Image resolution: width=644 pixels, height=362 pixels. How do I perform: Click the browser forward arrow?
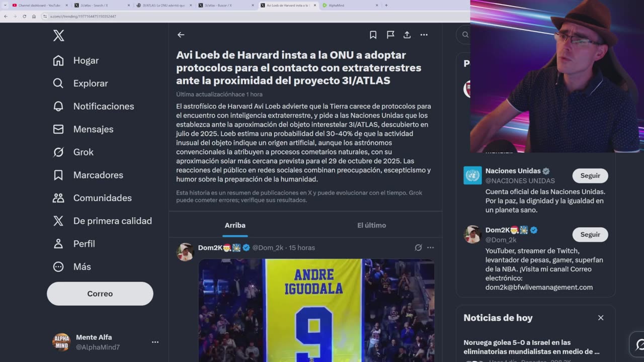[15, 16]
